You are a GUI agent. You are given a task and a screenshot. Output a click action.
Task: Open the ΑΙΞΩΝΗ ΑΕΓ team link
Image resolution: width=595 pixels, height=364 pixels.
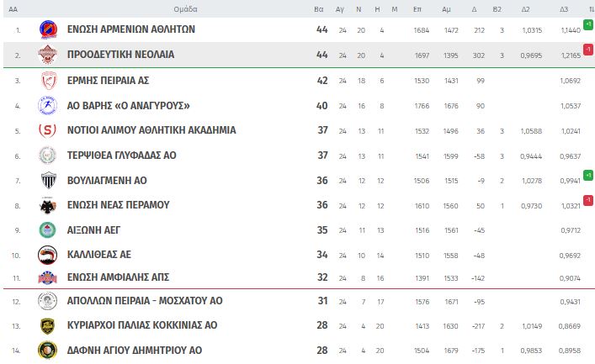click(93, 229)
